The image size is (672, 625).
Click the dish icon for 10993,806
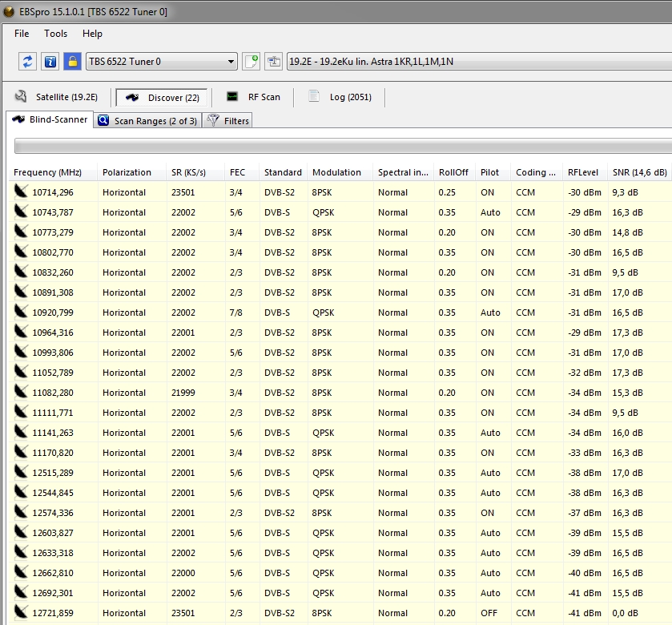coord(21,352)
